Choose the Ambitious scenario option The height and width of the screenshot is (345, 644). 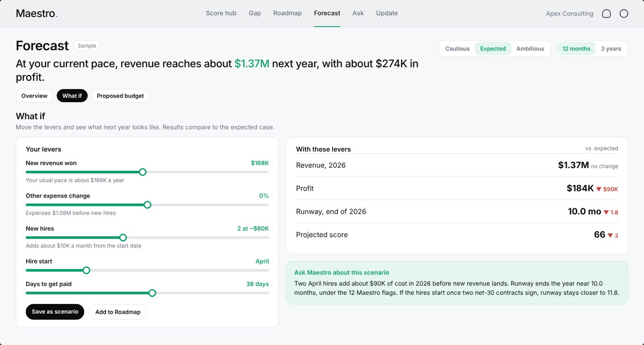(530, 48)
